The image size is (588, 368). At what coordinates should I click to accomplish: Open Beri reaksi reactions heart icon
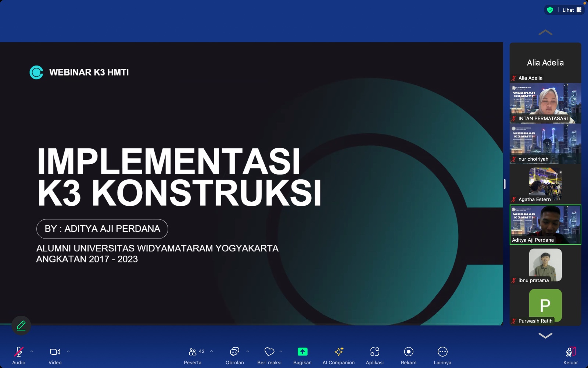coord(269,352)
